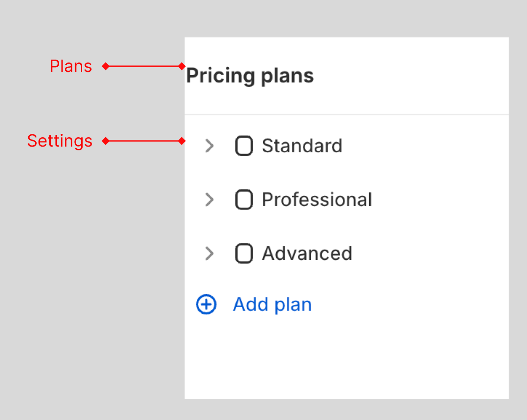Expand the Standard plan chevron

click(209, 146)
